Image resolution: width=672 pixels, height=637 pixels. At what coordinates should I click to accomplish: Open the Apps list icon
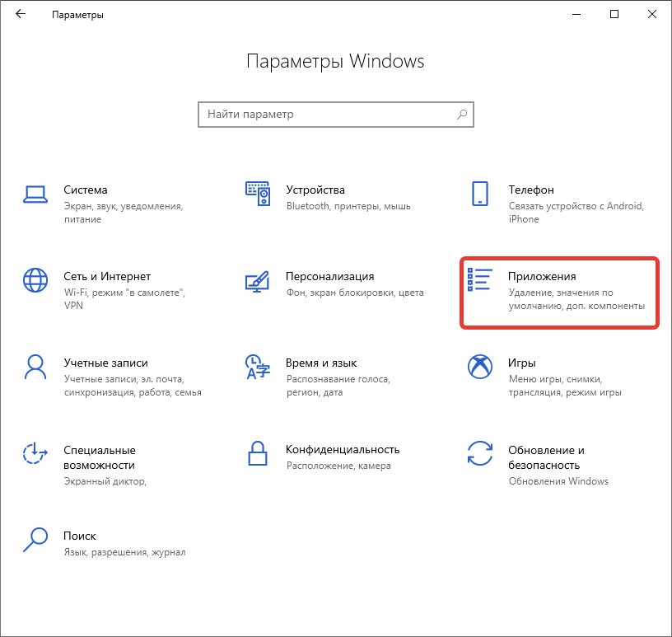coord(479,279)
